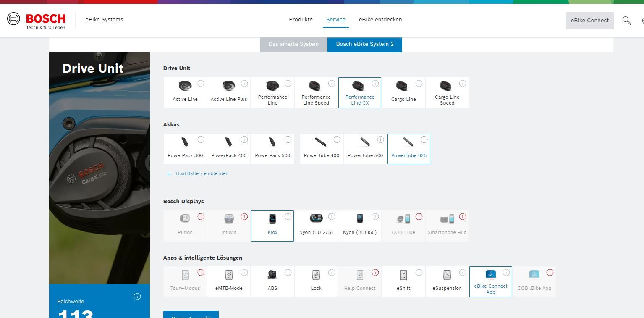Click the Bosch logo
Viewport: 644px width, 318px height.
(37, 21)
